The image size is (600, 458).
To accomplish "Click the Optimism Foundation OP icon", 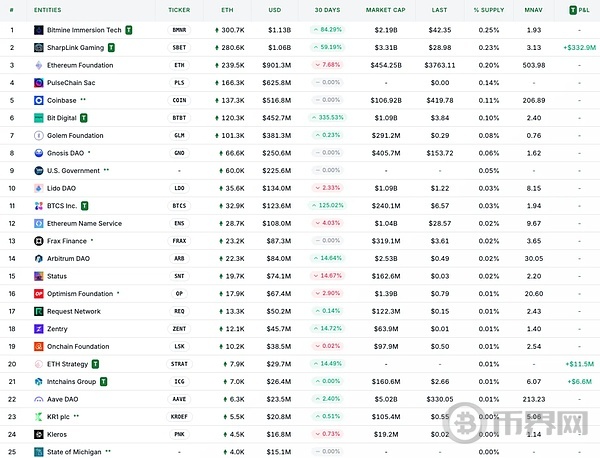I will click(39, 294).
